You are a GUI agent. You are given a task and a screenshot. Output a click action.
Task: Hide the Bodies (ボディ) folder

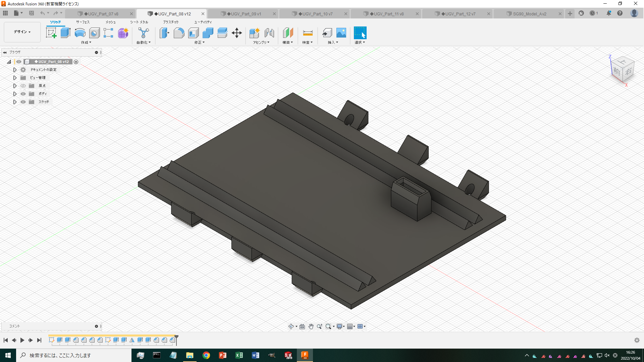23,94
